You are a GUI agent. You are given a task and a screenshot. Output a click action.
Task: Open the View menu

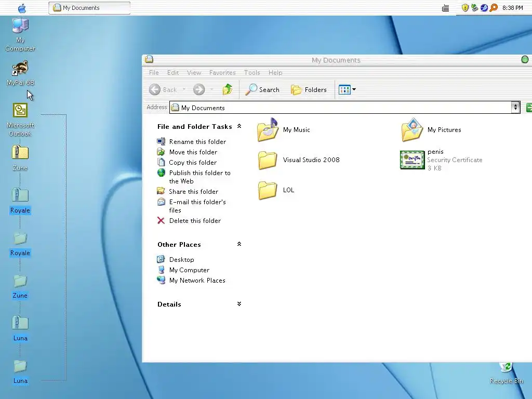tap(194, 73)
